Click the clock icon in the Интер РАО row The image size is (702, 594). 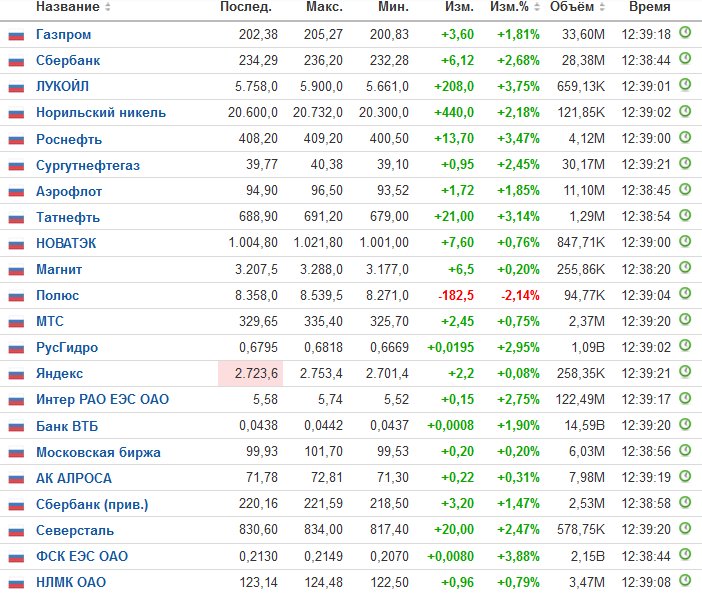click(x=685, y=397)
